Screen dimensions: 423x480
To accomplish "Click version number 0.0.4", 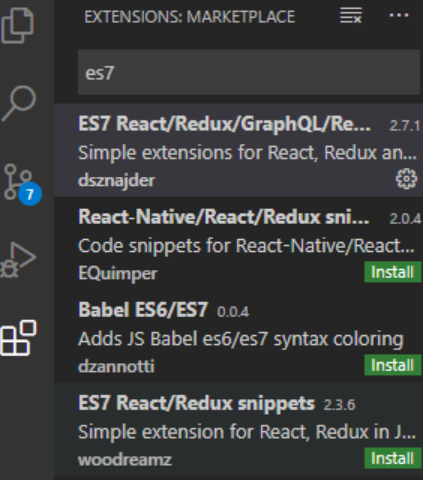I will [233, 312].
